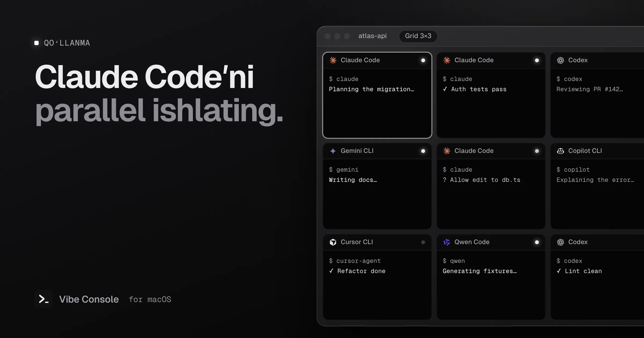Click the '$ copilot' command line

pyautogui.click(x=573, y=170)
